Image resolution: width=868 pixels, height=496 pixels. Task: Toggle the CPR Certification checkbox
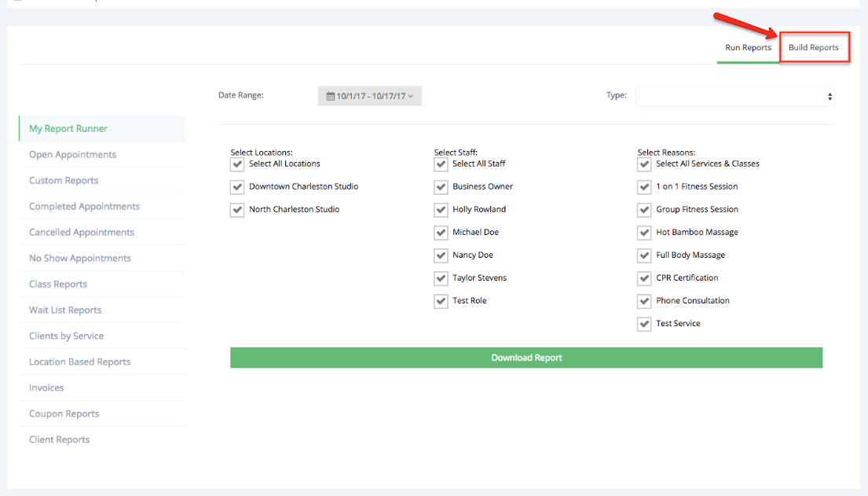click(x=644, y=278)
